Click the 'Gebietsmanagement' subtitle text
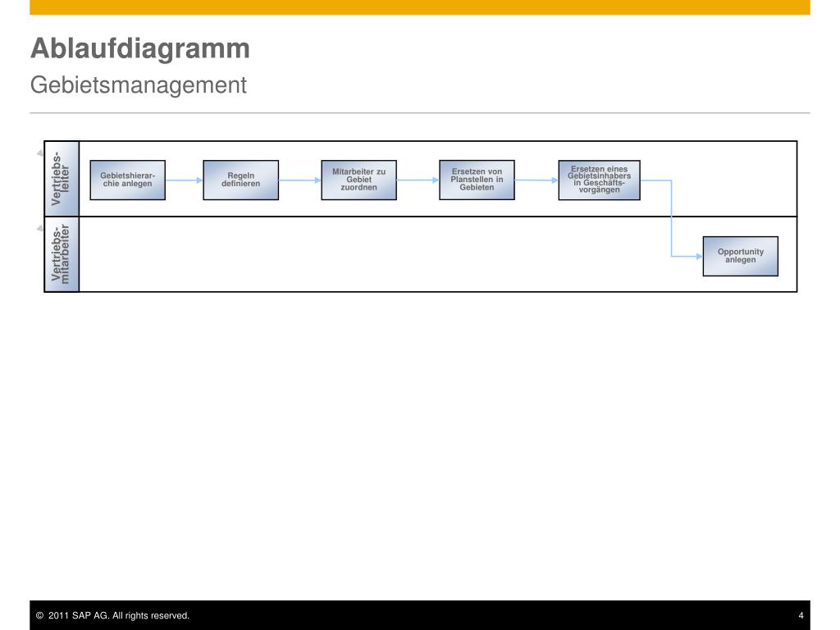The image size is (840, 630). [138, 85]
